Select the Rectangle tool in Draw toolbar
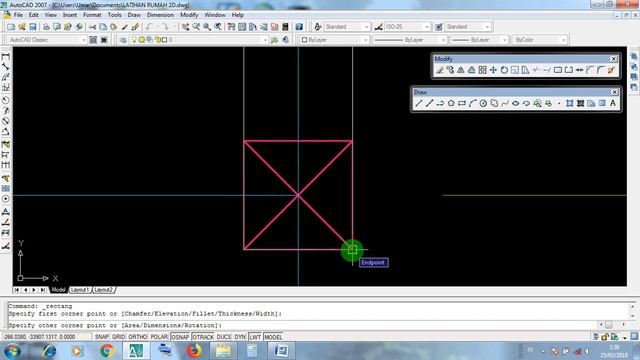The height and width of the screenshot is (360, 640). tap(462, 104)
